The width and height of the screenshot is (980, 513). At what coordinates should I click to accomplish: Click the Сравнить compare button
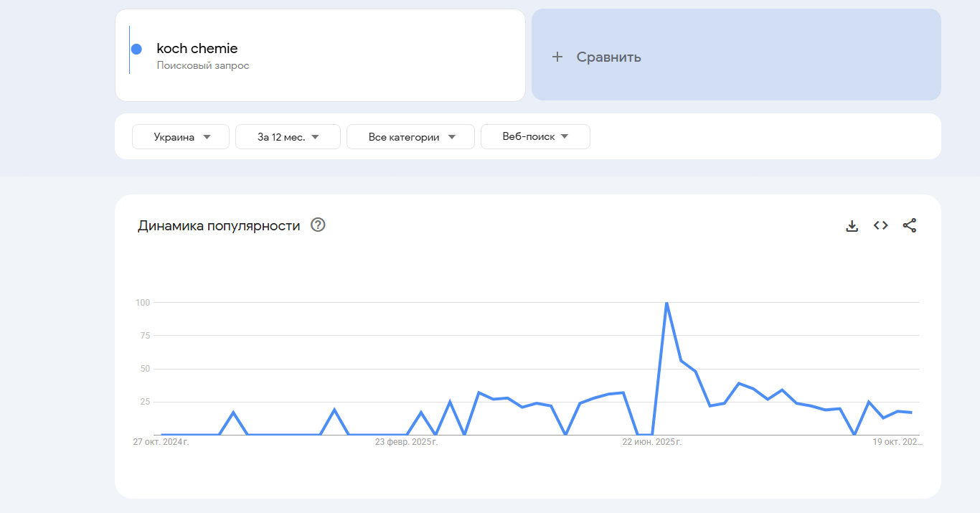(608, 57)
